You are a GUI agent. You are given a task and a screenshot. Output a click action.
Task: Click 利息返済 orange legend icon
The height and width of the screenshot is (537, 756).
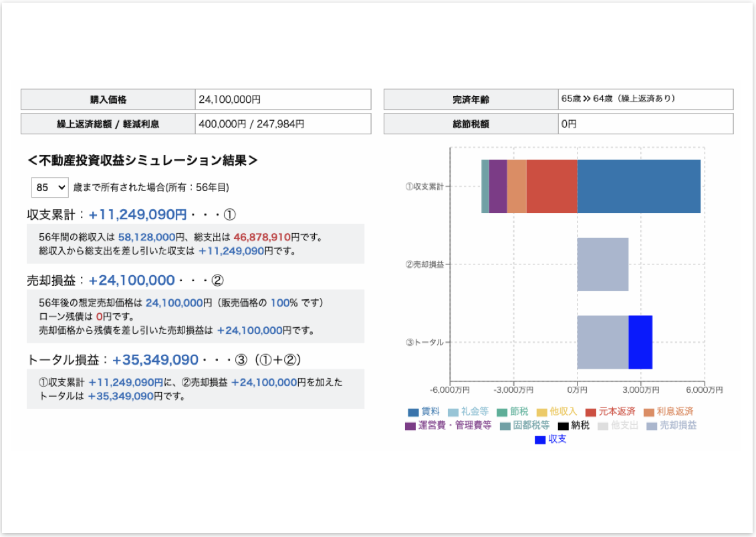tap(648, 412)
